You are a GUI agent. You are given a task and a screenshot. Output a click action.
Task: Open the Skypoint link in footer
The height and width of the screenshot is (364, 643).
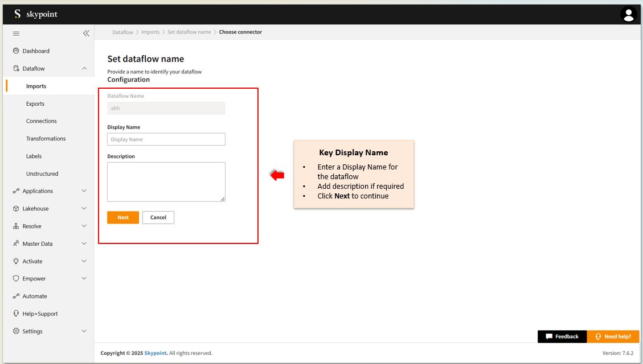(x=155, y=353)
